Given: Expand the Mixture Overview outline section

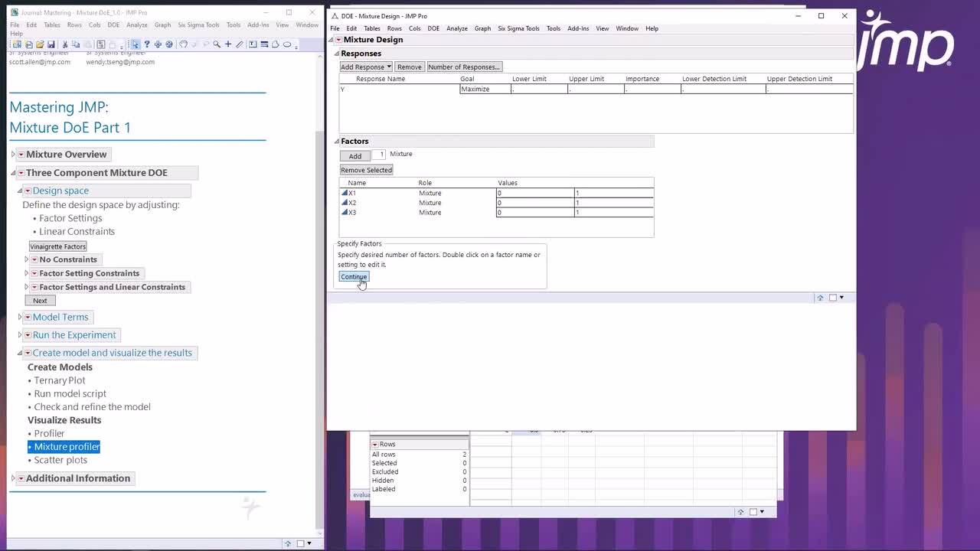Looking at the screenshot, I should pyautogui.click(x=13, y=154).
